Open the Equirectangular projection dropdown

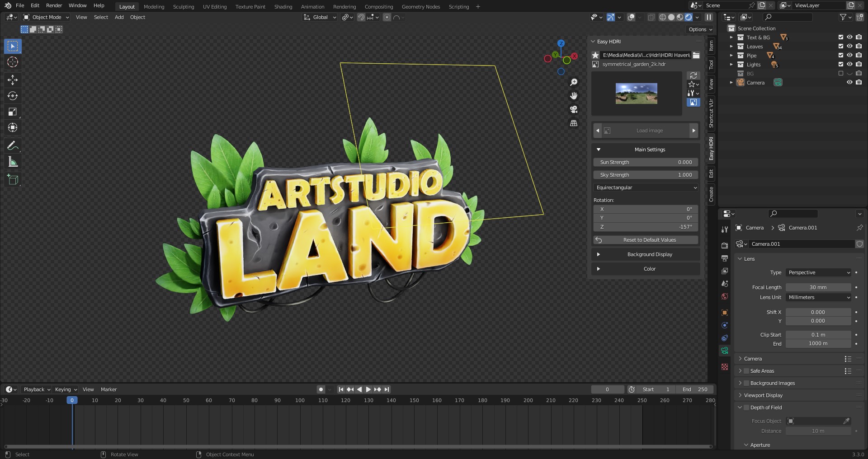pyautogui.click(x=646, y=187)
